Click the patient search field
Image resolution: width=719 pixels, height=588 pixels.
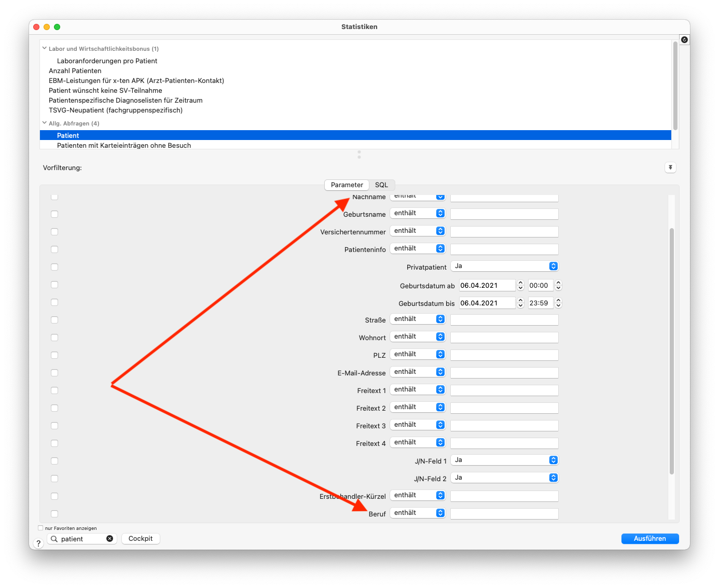point(82,539)
